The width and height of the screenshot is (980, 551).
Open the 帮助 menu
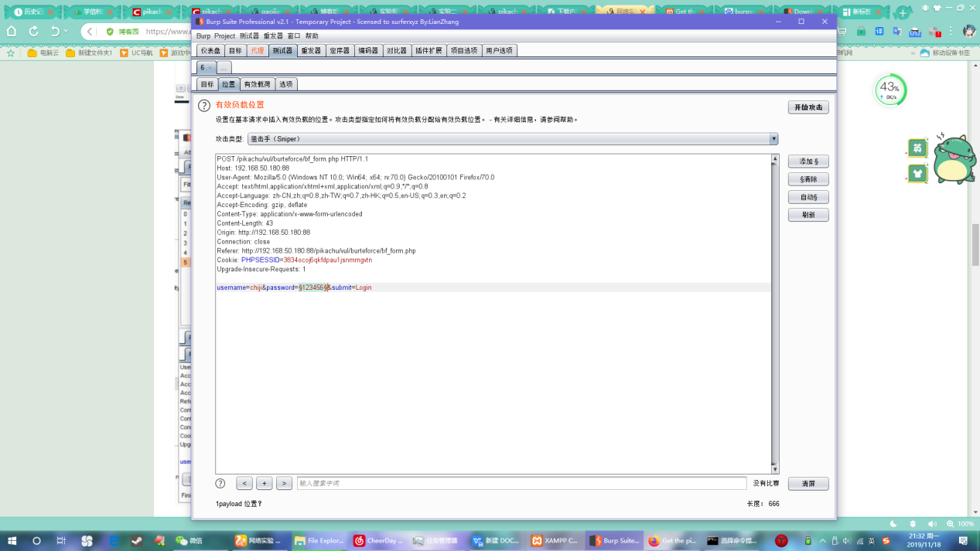tap(312, 36)
